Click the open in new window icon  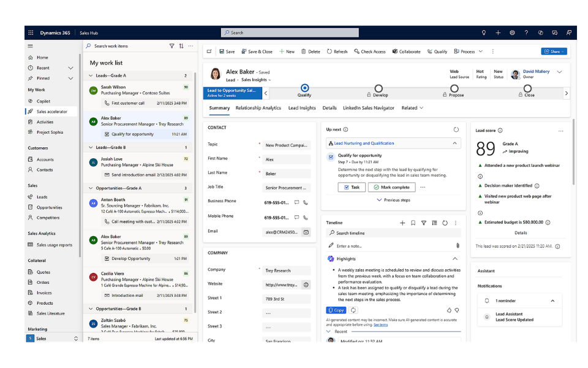tap(209, 52)
